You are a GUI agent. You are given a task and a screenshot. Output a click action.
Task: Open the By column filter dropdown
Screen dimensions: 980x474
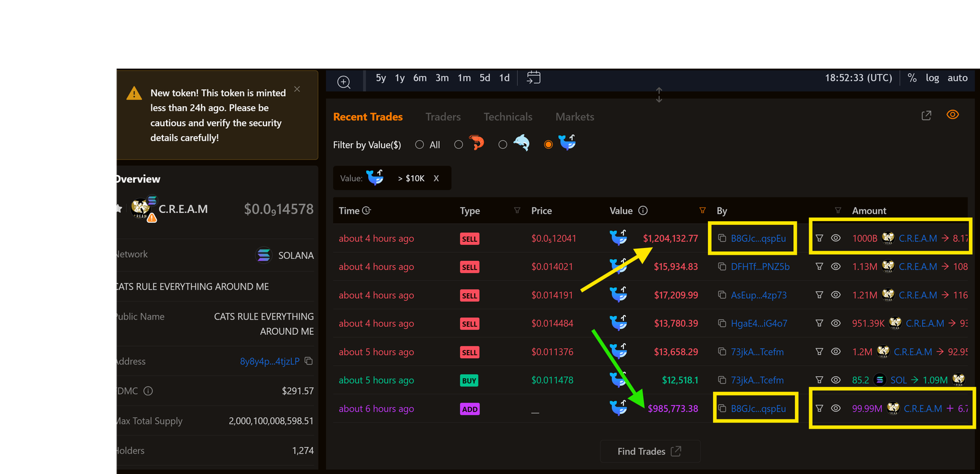click(838, 211)
